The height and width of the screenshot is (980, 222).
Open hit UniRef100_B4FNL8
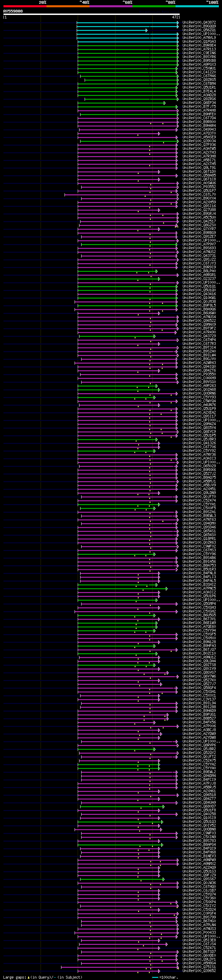pos(199,573)
